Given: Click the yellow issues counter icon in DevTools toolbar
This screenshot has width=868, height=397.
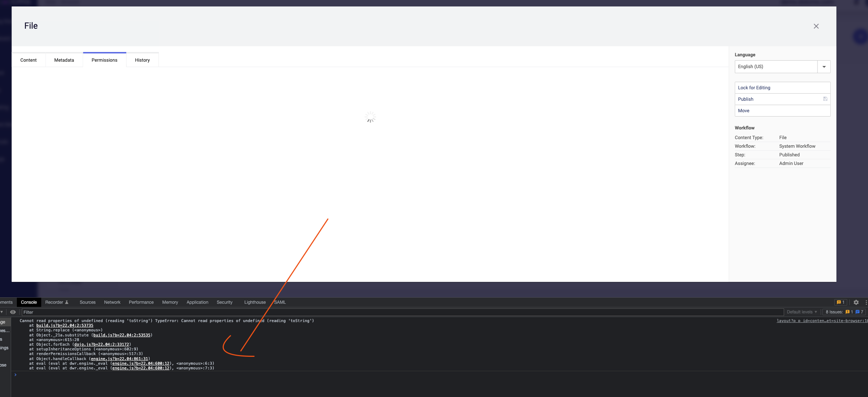Looking at the screenshot, I should point(839,302).
